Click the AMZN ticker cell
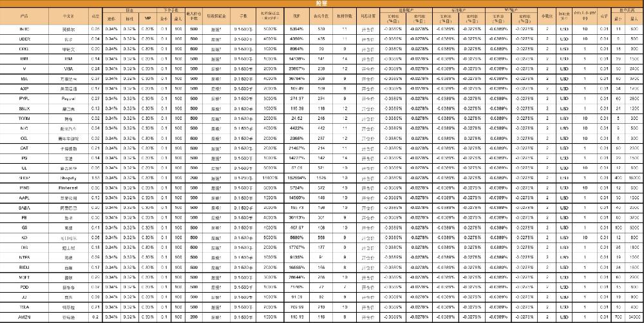The image size is (644, 323). [24, 317]
